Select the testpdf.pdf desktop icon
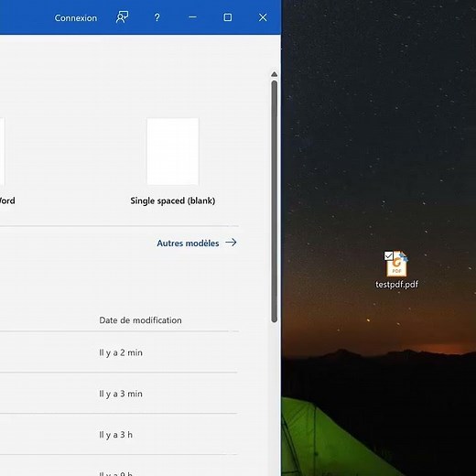476x476 pixels. 396,264
